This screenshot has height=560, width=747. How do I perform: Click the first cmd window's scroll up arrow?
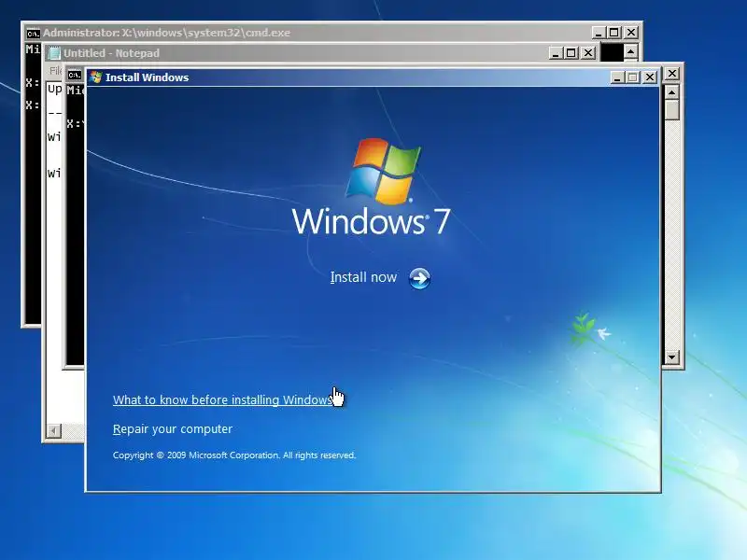point(631,51)
